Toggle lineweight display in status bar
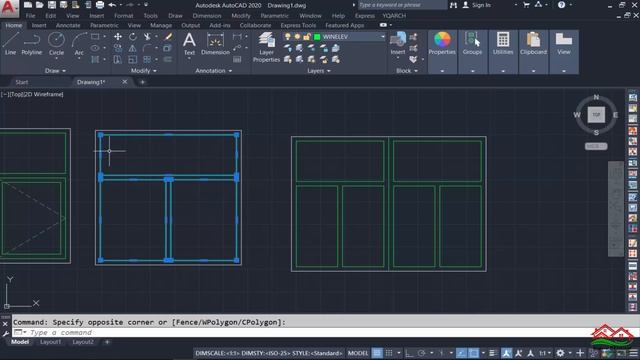 [x=493, y=353]
